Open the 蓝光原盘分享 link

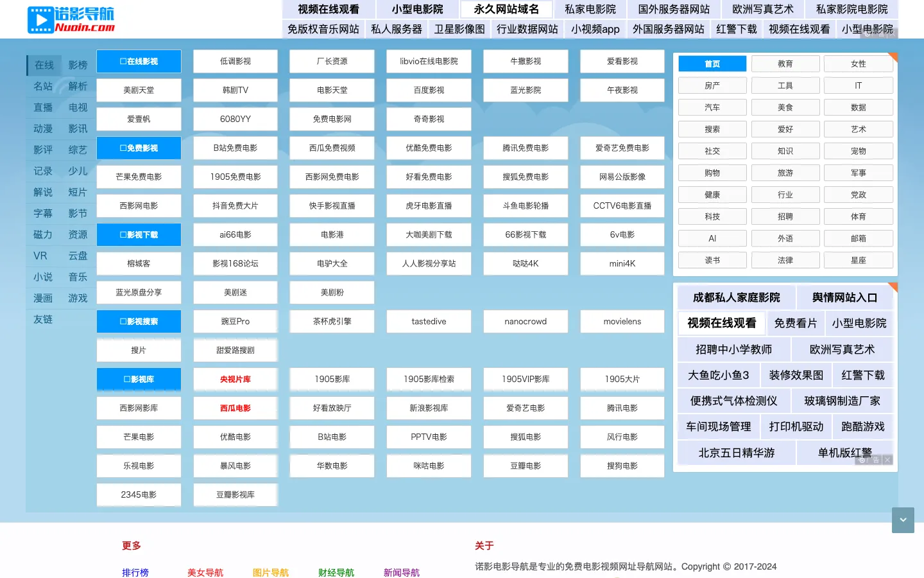click(x=139, y=293)
